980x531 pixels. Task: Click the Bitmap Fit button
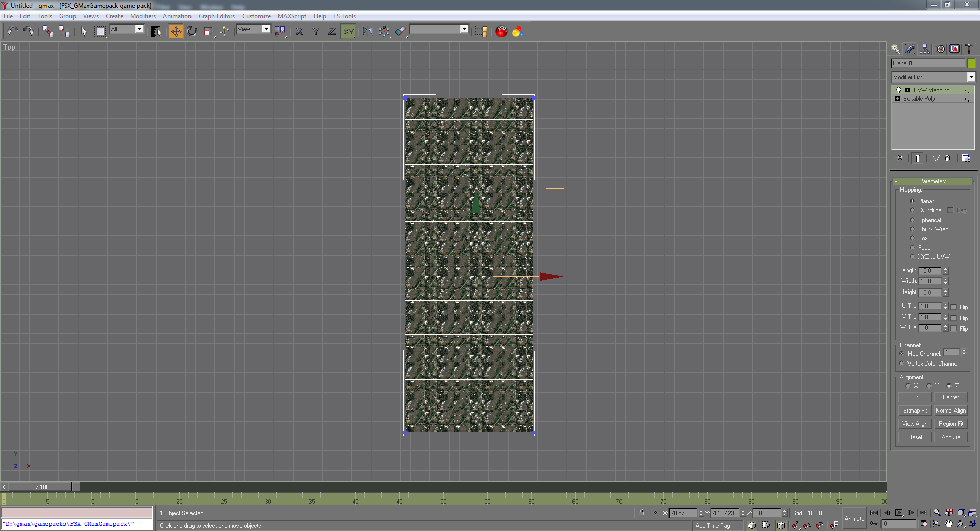click(915, 411)
